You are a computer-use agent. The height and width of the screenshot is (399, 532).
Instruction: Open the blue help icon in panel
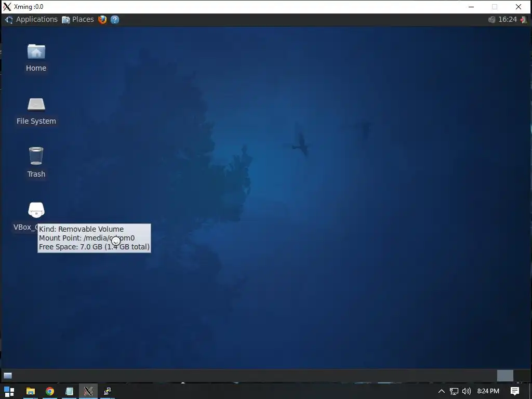click(x=115, y=19)
